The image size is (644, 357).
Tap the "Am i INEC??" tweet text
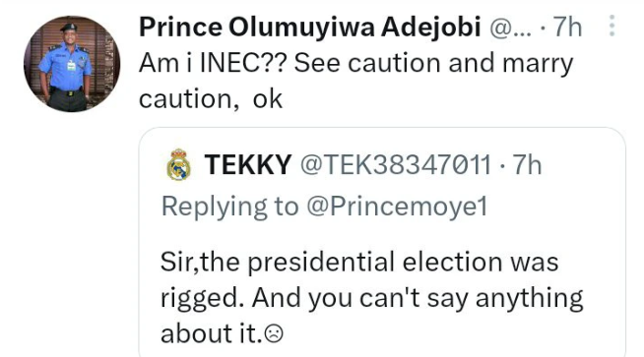pyautogui.click(x=212, y=63)
